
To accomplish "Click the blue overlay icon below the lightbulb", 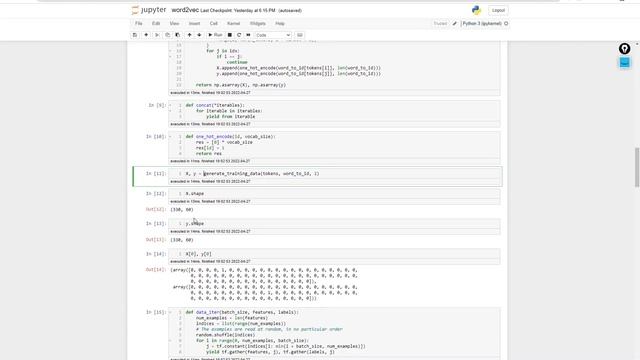I will click(x=624, y=62).
